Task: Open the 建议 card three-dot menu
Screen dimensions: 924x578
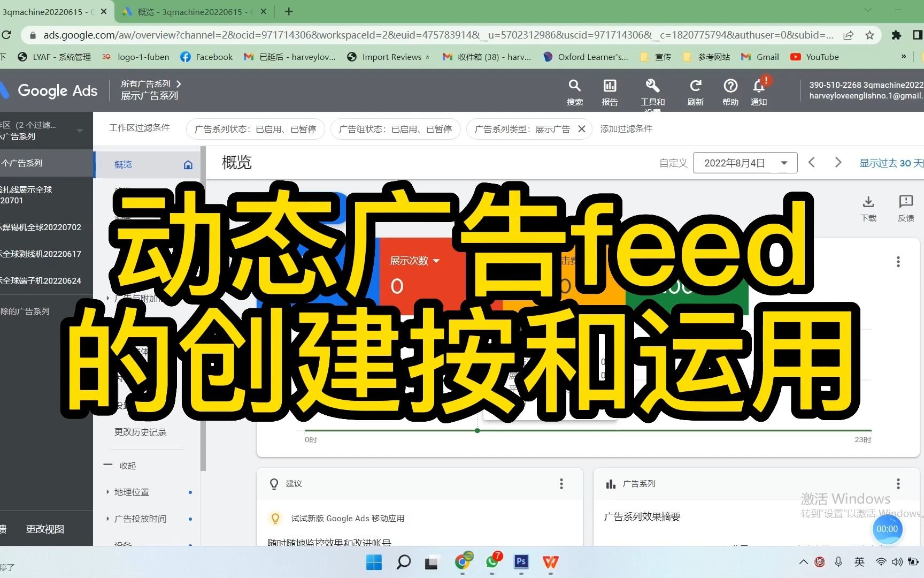Action: [x=561, y=484]
